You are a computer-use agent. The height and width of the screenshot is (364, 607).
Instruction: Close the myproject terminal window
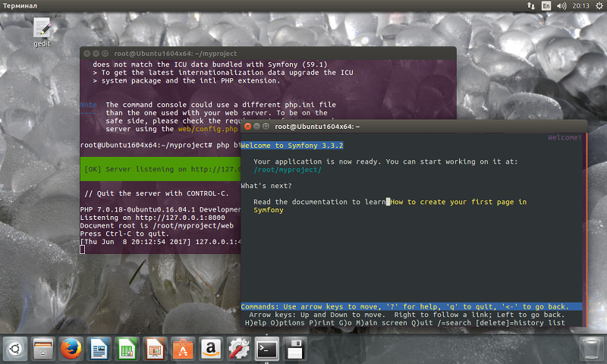click(87, 53)
